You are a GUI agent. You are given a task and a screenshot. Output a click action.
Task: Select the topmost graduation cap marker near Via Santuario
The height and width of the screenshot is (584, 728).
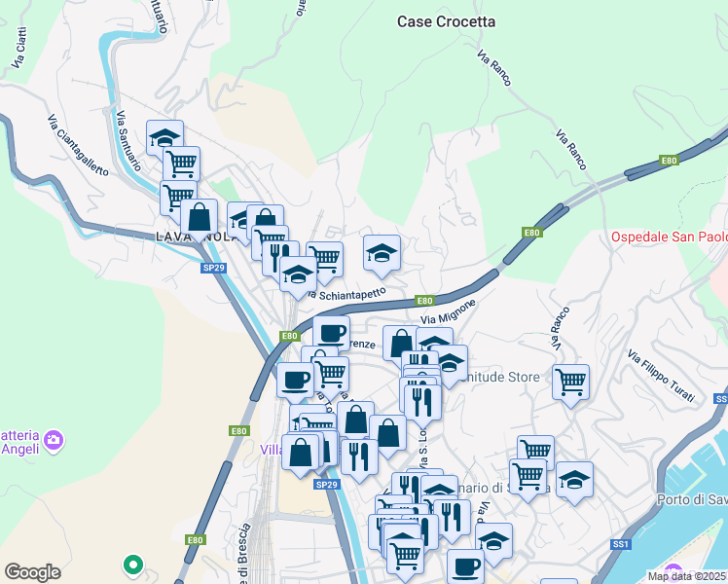[x=164, y=137]
